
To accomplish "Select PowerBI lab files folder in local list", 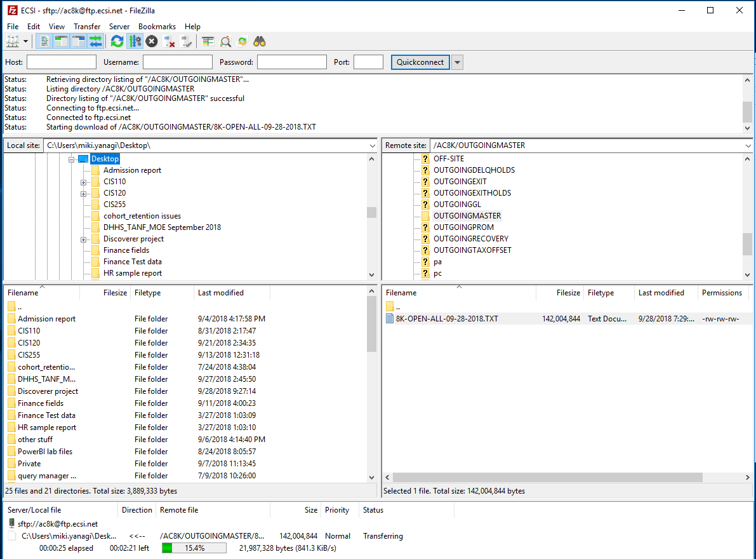I will coord(45,452).
